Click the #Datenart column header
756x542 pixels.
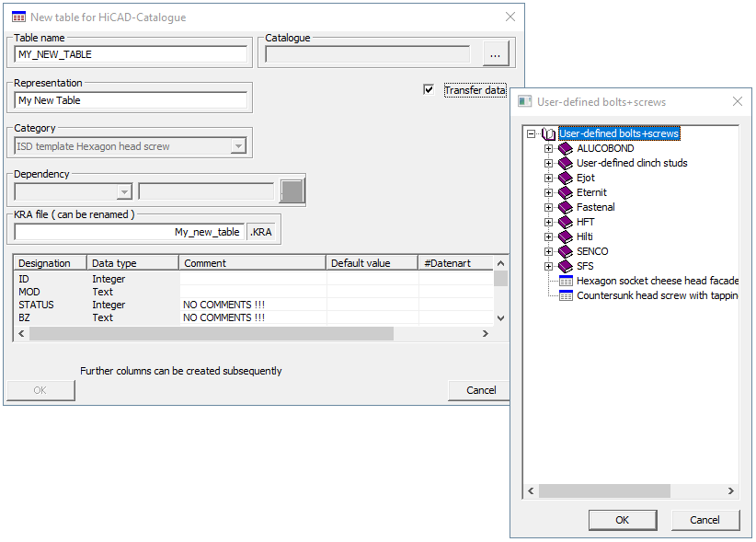click(455, 263)
